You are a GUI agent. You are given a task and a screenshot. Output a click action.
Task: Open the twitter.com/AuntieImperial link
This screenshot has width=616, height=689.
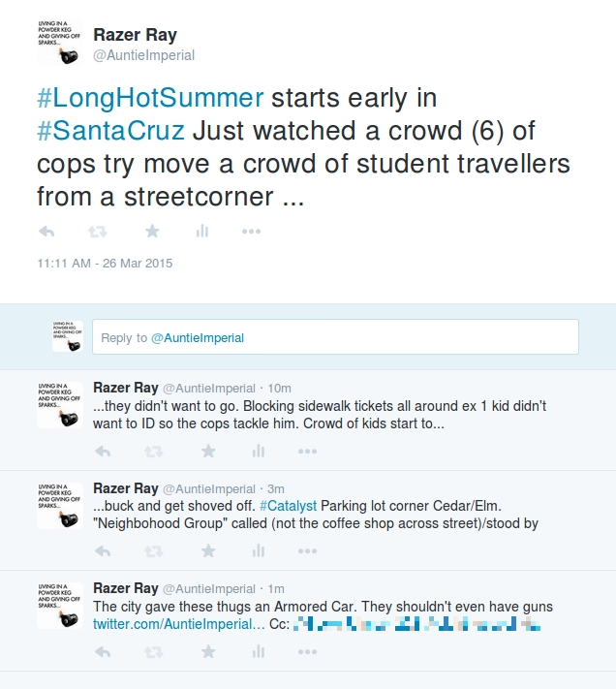[179, 624]
